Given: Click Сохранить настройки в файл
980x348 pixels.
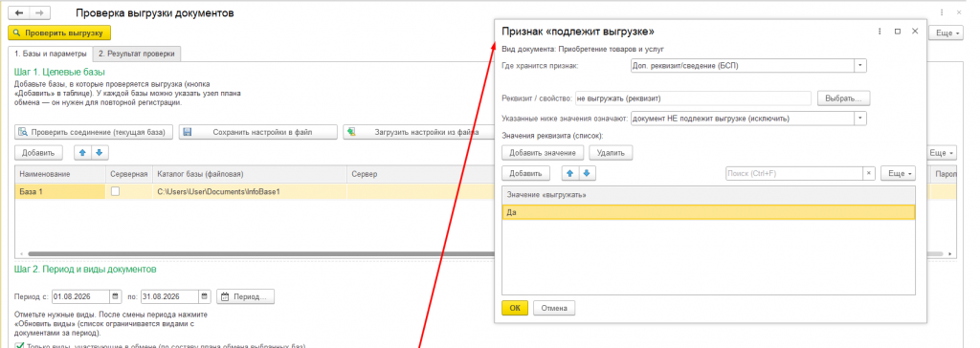Looking at the screenshot, I should click(x=258, y=132).
